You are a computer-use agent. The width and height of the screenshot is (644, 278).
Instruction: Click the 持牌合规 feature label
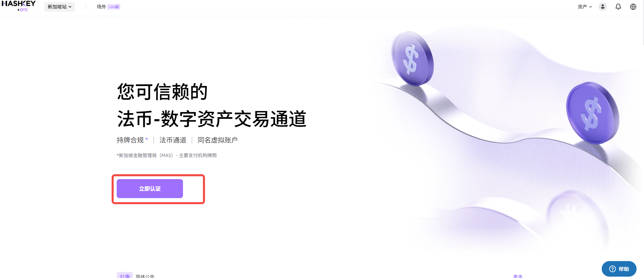click(130, 140)
